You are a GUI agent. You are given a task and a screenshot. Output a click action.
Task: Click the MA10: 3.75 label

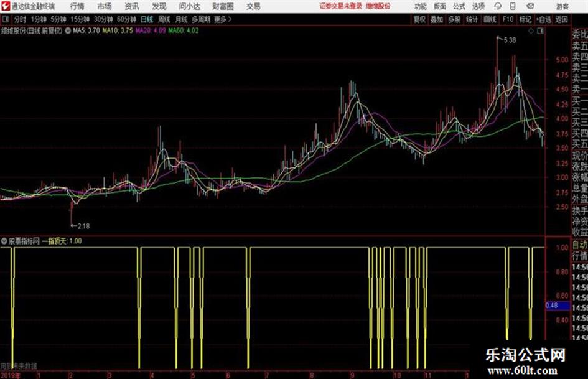[118, 30]
